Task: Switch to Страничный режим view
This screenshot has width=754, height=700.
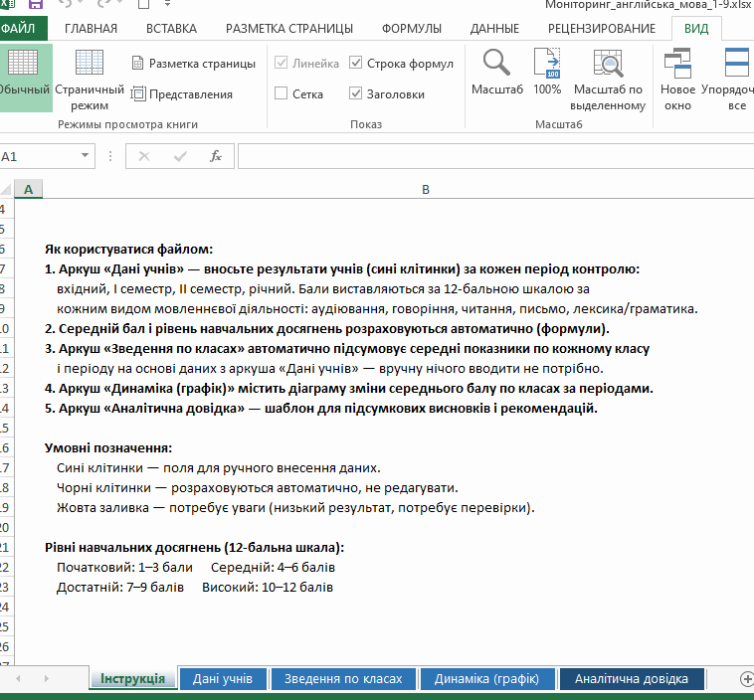Action: coord(90,80)
